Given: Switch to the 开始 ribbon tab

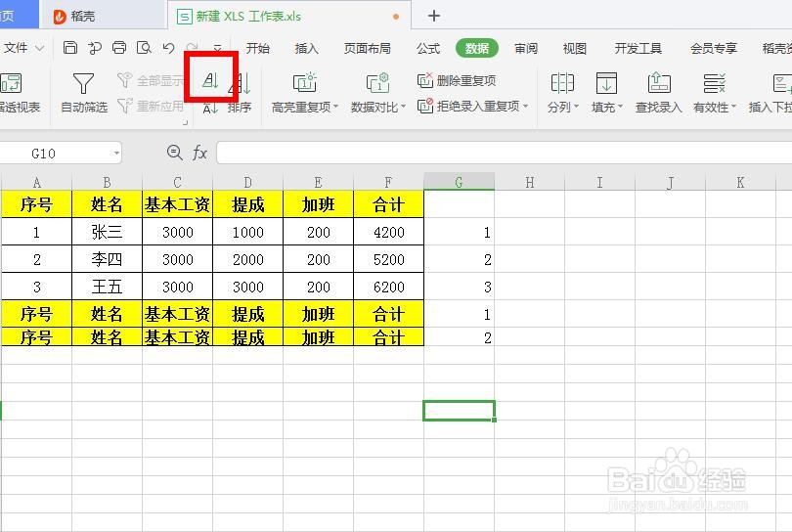Looking at the screenshot, I should pos(257,48).
